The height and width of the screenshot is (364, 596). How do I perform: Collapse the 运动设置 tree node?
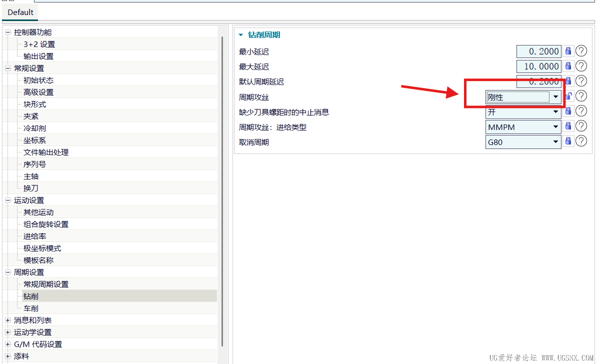(7, 200)
